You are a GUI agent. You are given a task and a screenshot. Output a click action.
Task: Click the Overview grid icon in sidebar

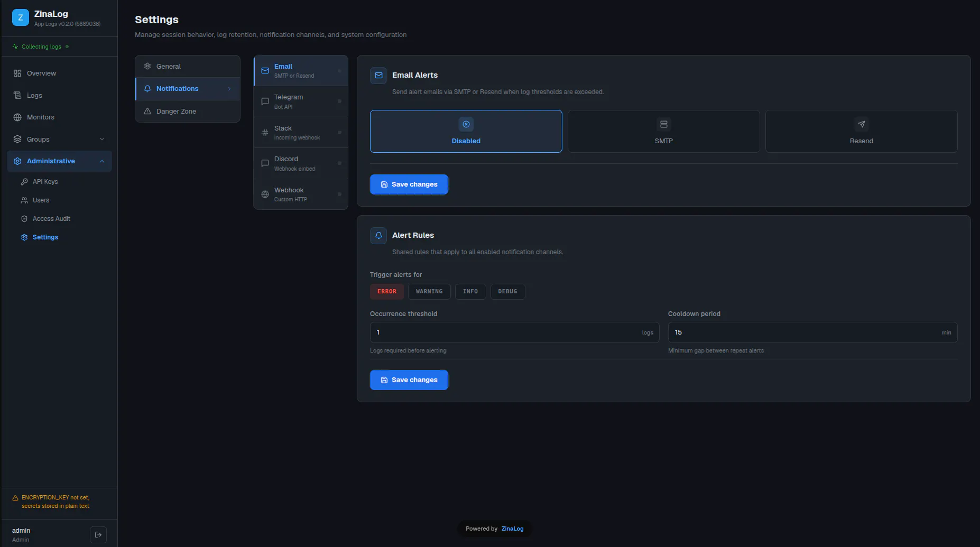pyautogui.click(x=17, y=73)
